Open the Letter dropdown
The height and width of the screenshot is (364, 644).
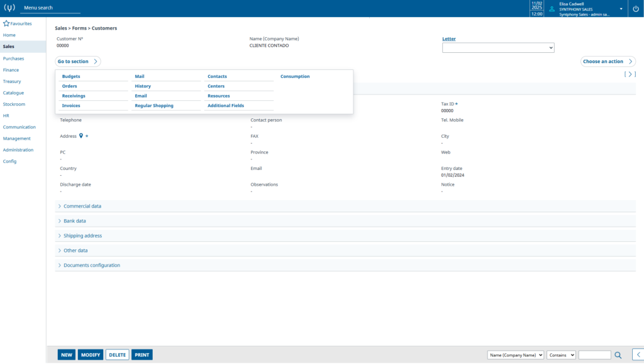498,48
